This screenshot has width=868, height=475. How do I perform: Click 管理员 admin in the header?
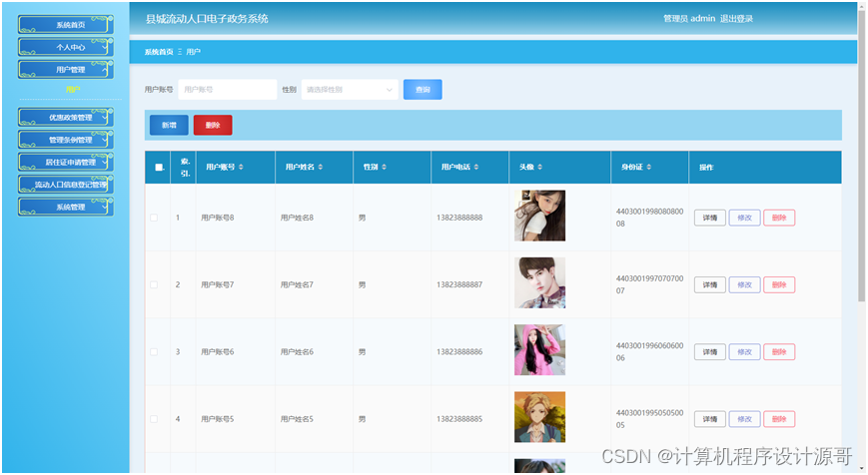(x=689, y=19)
